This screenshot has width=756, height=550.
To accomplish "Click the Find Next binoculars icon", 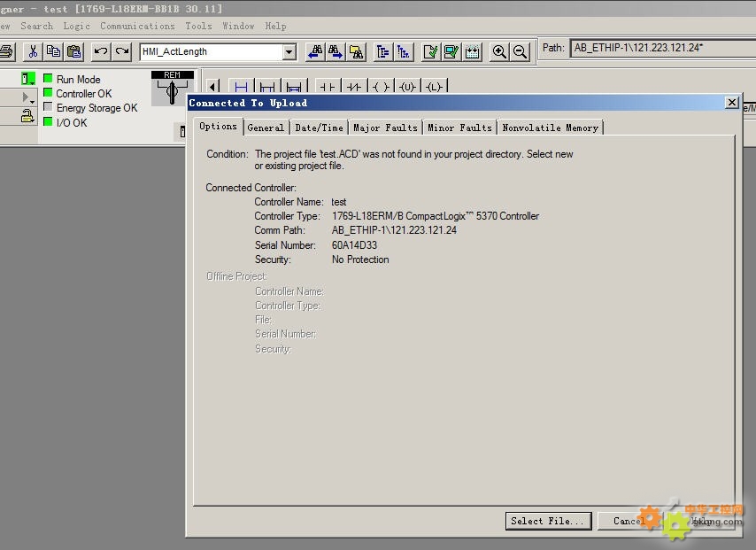I will (x=336, y=51).
